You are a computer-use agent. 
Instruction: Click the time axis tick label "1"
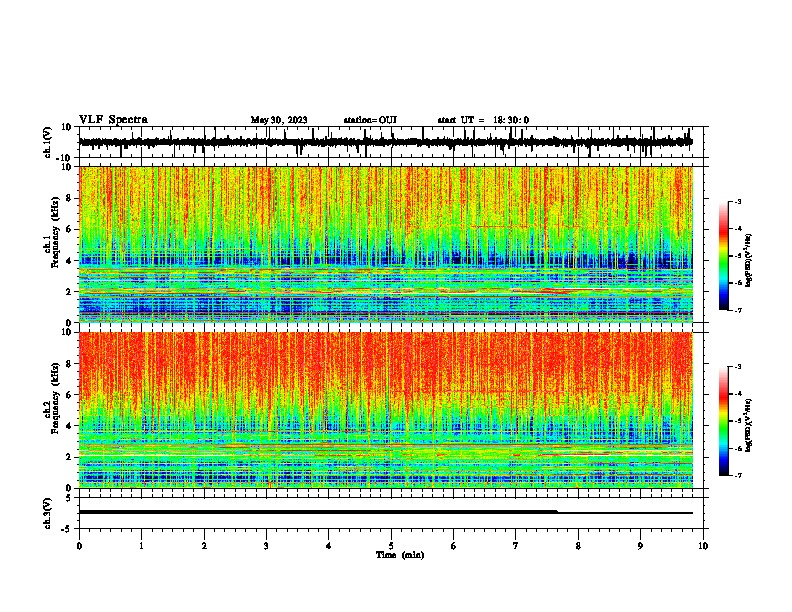coord(141,546)
